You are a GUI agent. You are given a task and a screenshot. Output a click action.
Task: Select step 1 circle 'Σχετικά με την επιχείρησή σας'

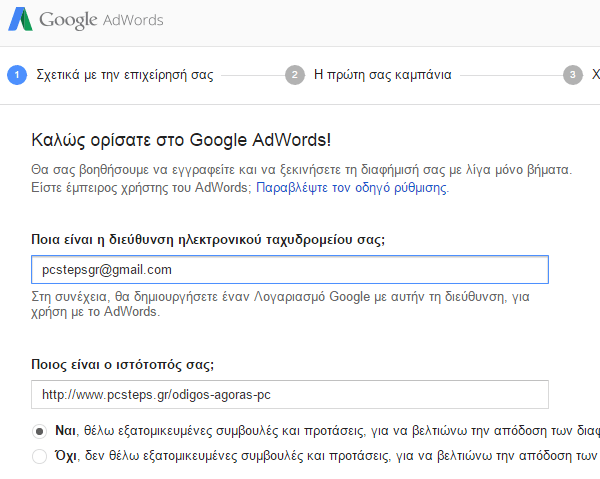point(17,75)
